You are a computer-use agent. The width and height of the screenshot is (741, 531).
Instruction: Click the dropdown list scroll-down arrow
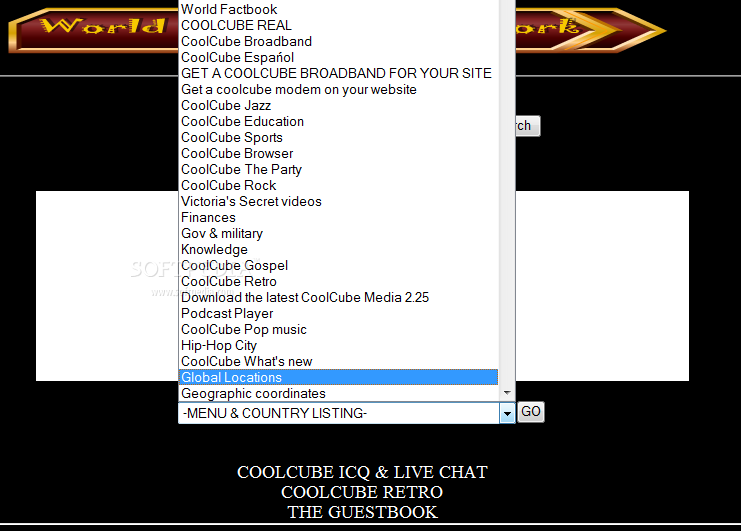pos(507,393)
